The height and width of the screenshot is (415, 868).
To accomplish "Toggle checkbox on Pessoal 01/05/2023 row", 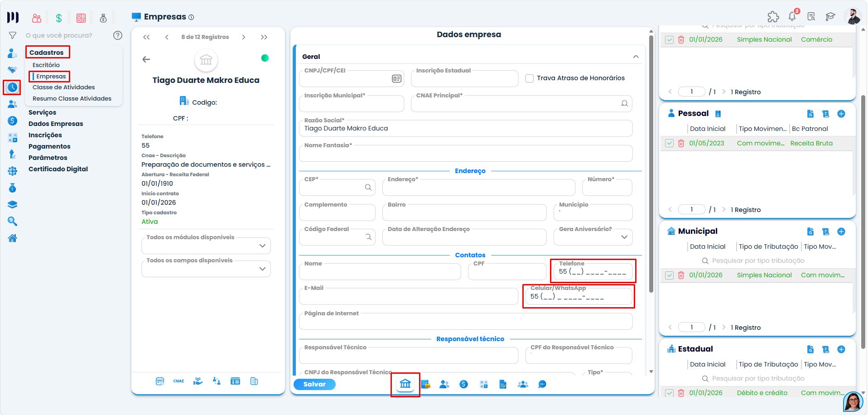I will (669, 143).
